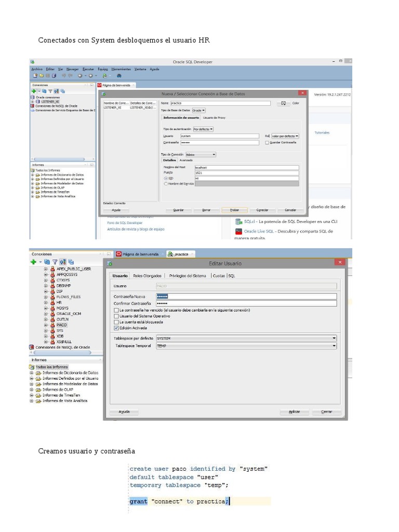
Task: Click collapse-all icon beside Editar Usuario dialog
Action: 71,262
